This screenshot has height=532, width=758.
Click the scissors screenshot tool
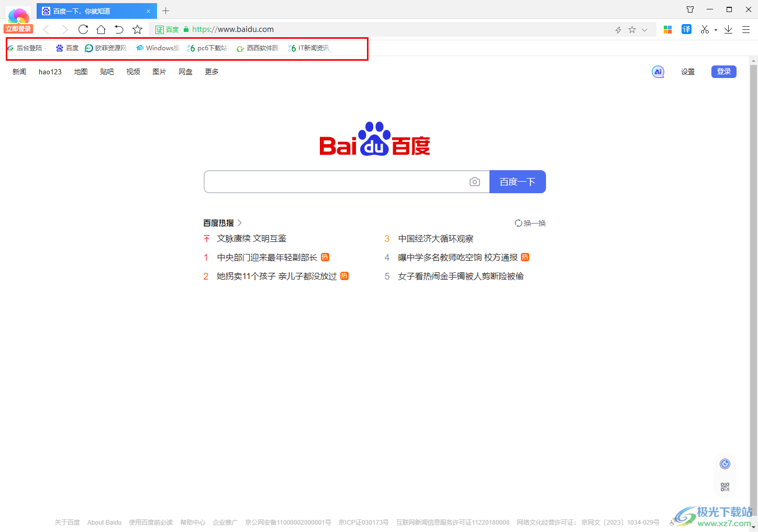(x=705, y=29)
